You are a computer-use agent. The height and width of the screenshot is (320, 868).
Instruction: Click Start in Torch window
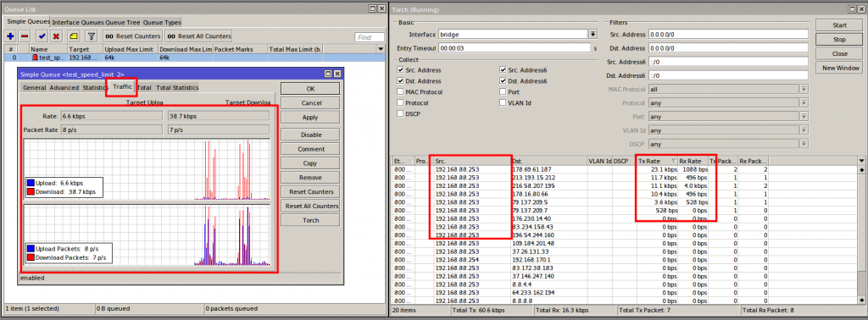(x=839, y=25)
